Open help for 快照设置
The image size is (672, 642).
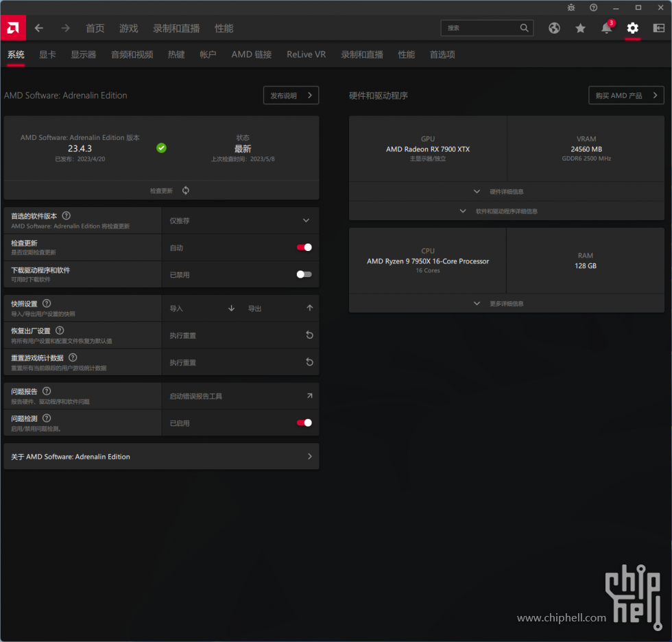[47, 303]
